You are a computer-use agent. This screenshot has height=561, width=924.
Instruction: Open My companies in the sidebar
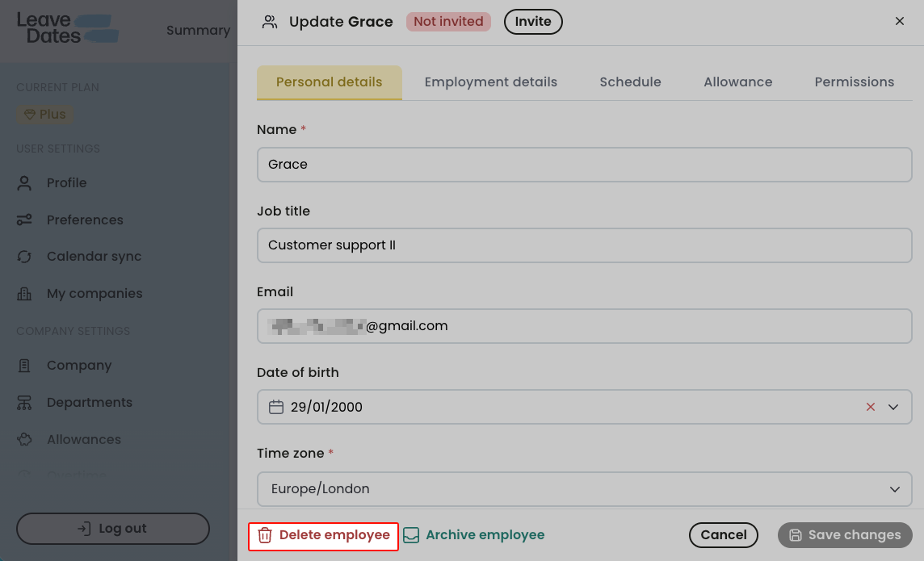[94, 293]
